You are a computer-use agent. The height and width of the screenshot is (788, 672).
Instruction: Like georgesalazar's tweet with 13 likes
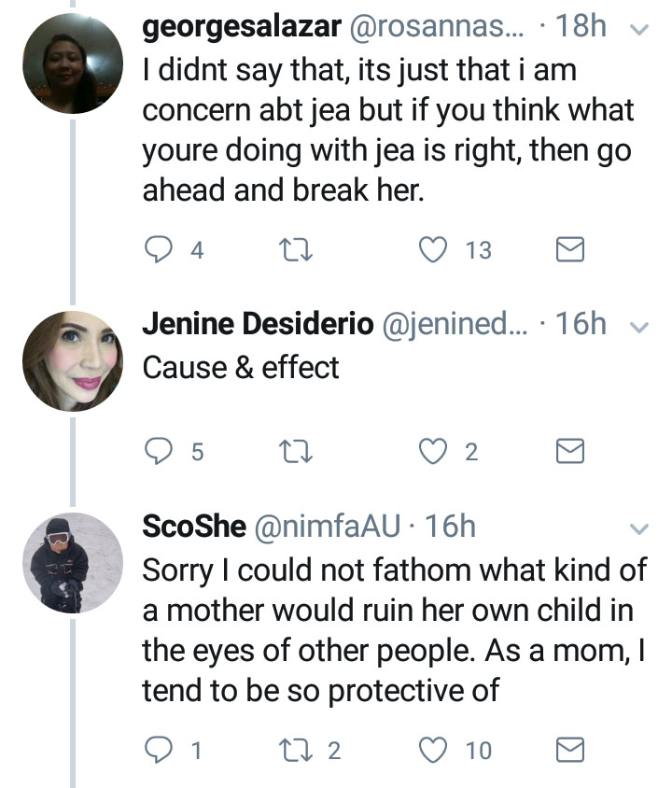pos(430,249)
